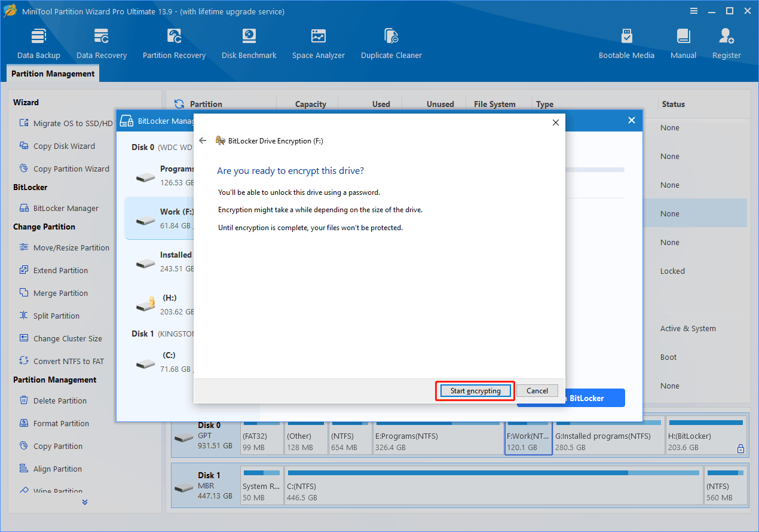The width and height of the screenshot is (759, 532).
Task: Launch Duplicate Cleaner
Action: [x=391, y=44]
